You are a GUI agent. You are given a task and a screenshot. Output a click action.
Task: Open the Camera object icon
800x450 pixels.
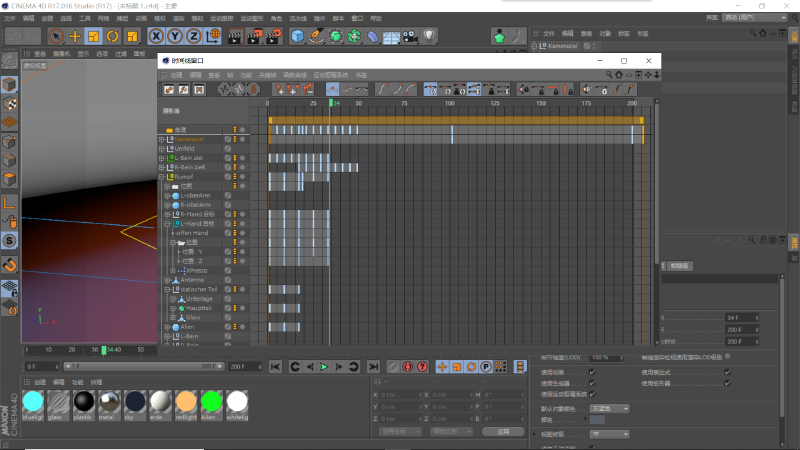[x=410, y=36]
